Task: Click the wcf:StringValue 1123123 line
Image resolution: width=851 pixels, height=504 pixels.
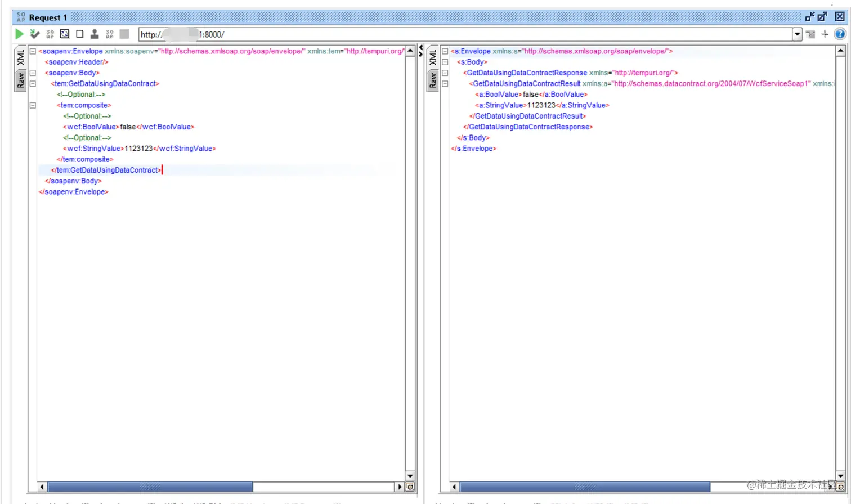Action: (x=139, y=148)
